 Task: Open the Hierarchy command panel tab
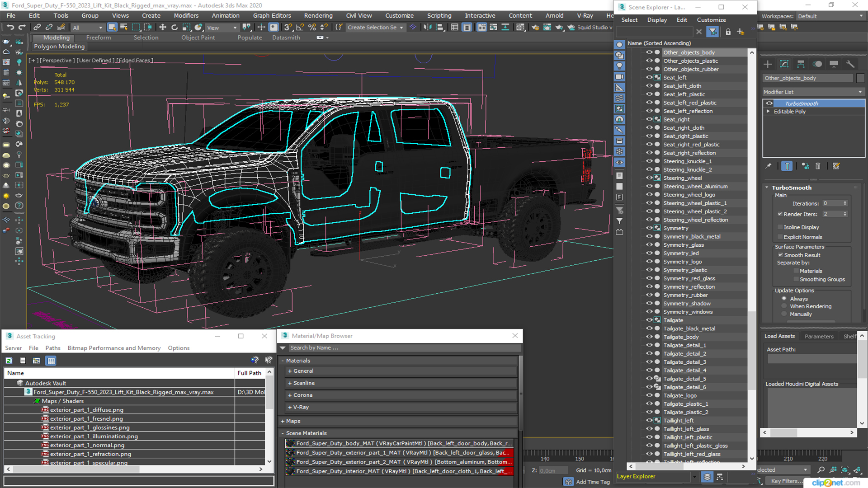[x=801, y=64]
